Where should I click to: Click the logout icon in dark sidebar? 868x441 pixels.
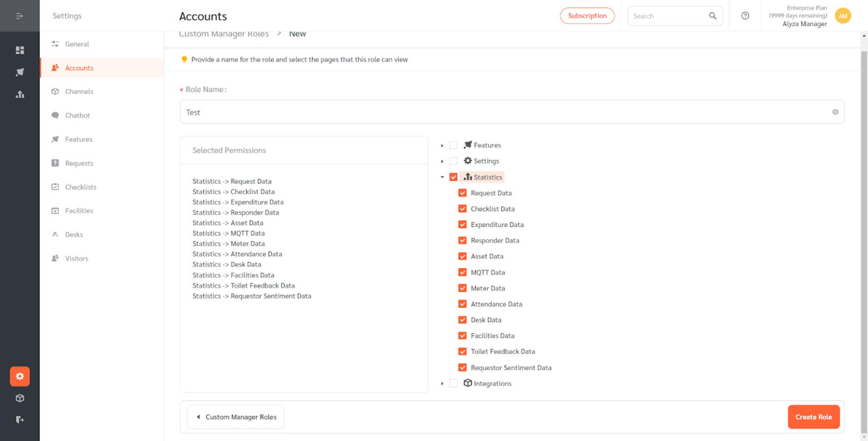[20, 420]
